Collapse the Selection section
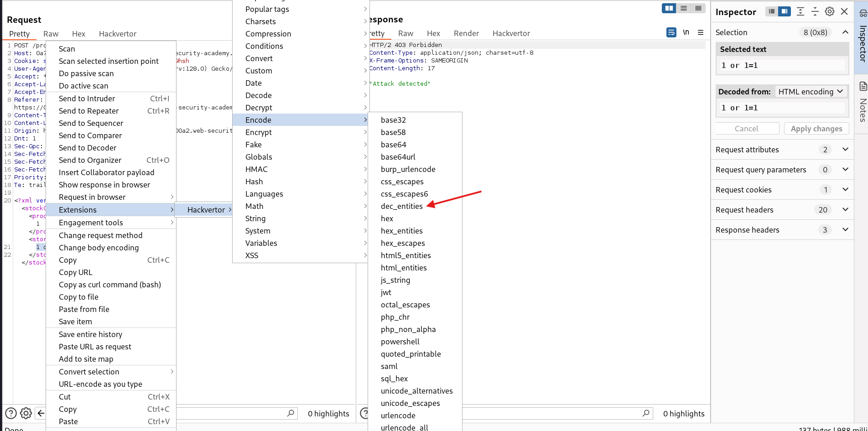868x431 pixels. (x=845, y=32)
